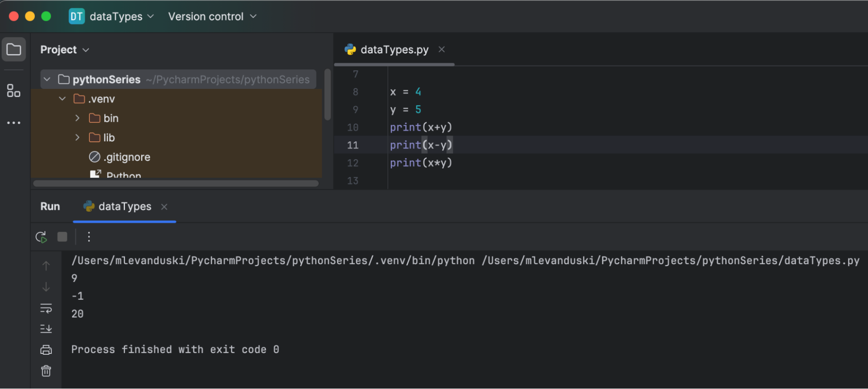This screenshot has height=389, width=868.
Task: Click the project tree vertical scrollbar
Action: click(x=328, y=94)
